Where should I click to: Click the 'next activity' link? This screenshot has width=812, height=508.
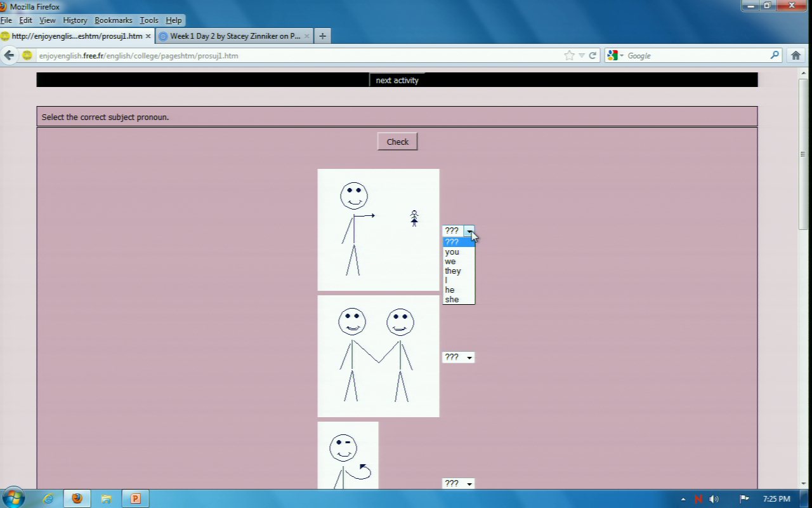pyautogui.click(x=397, y=81)
